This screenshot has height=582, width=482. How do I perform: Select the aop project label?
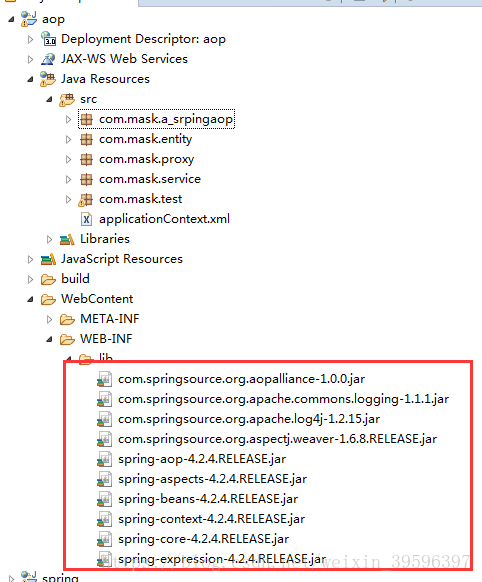(x=53, y=19)
